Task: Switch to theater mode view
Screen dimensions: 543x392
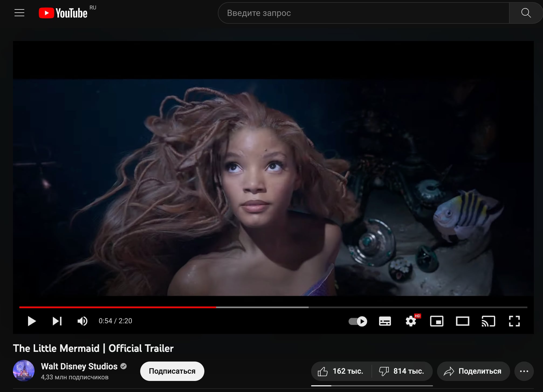Action: 462,321
